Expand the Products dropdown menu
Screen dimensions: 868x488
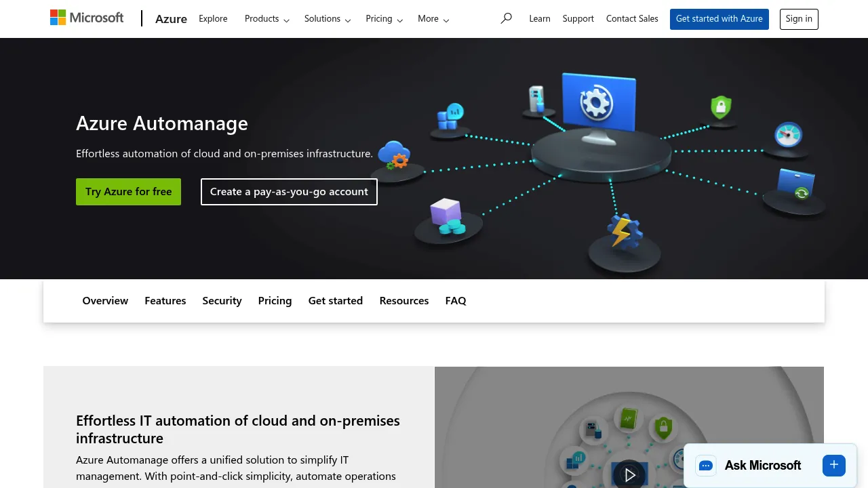pyautogui.click(x=267, y=19)
